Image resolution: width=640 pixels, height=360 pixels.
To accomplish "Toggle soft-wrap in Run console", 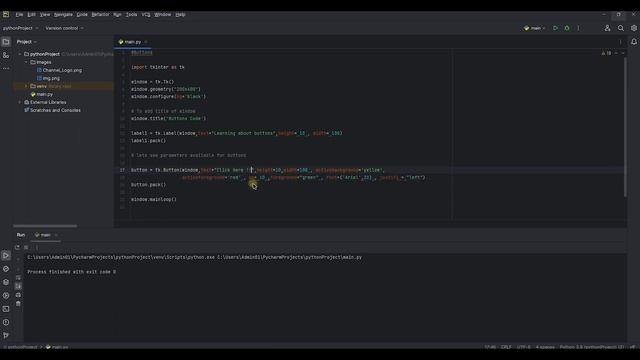I will (x=18, y=278).
